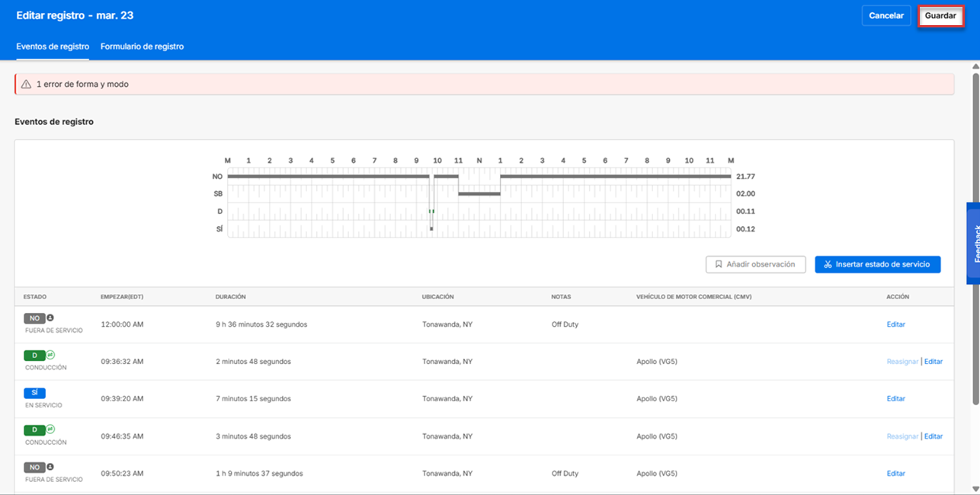Click the scissors icon on Insertar estado de servicio
Viewport: 980px width, 495px height.
828,264
